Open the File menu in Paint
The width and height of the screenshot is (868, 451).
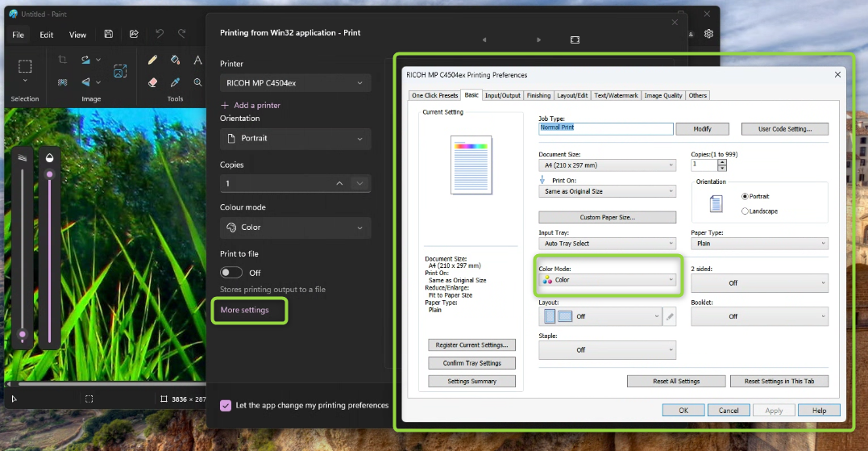(x=19, y=35)
